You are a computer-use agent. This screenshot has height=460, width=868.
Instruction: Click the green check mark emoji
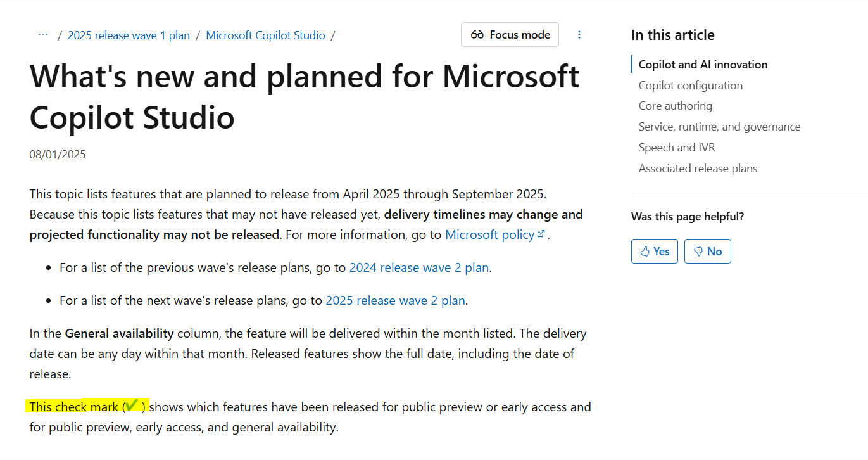click(x=132, y=406)
